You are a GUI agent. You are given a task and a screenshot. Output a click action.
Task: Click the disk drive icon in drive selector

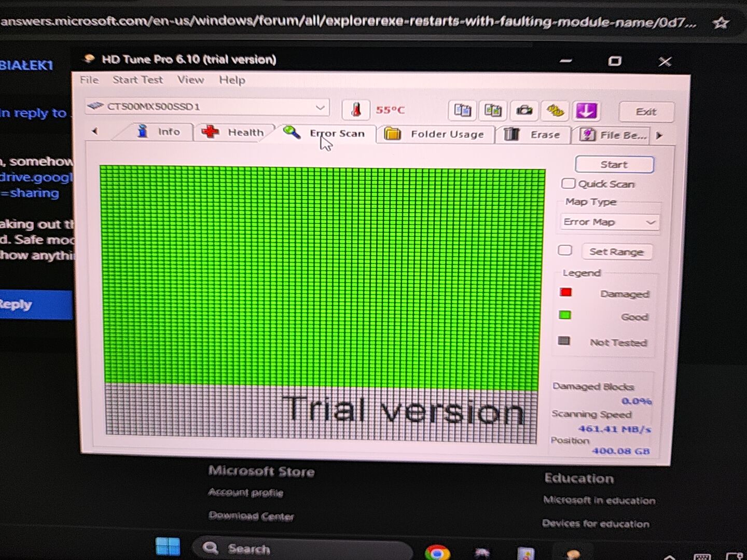[x=95, y=106]
